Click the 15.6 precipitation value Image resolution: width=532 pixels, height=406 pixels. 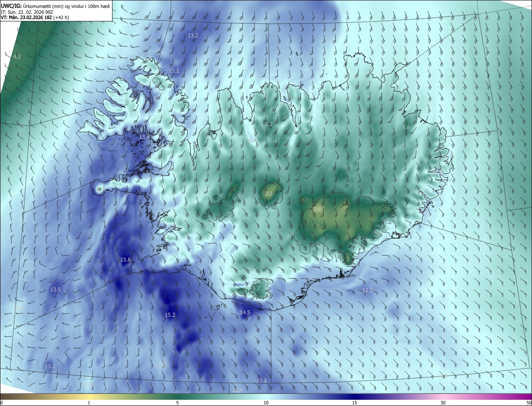coord(126,259)
